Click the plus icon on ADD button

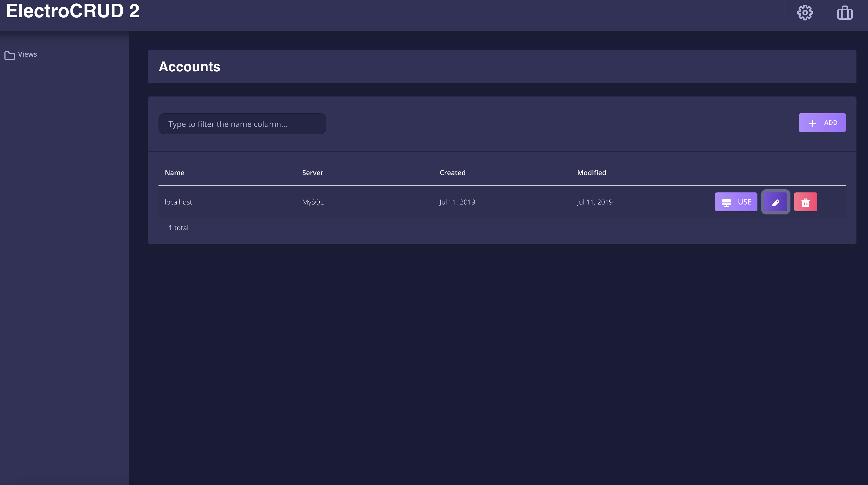click(x=812, y=123)
